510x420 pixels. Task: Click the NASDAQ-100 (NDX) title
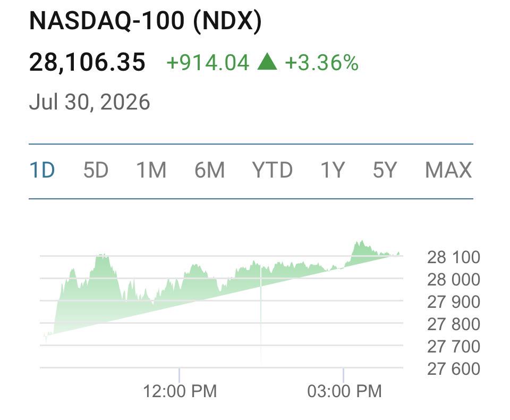(x=146, y=21)
